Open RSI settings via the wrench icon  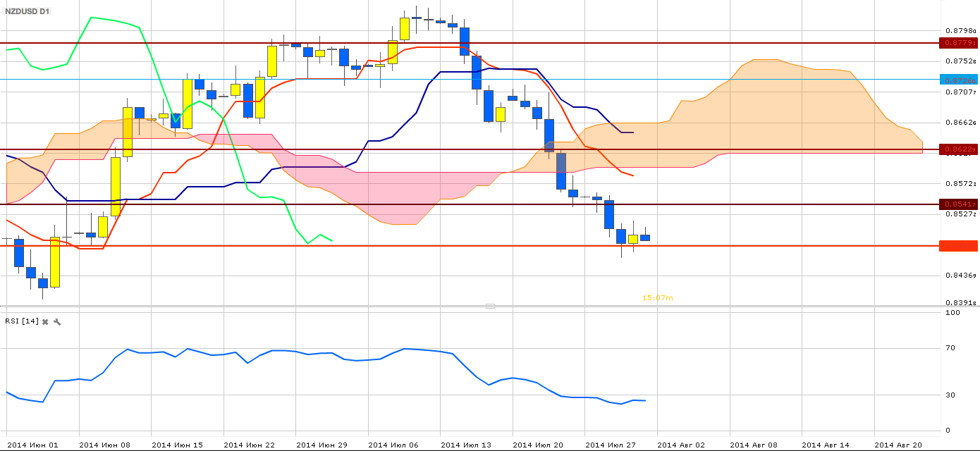coord(57,322)
